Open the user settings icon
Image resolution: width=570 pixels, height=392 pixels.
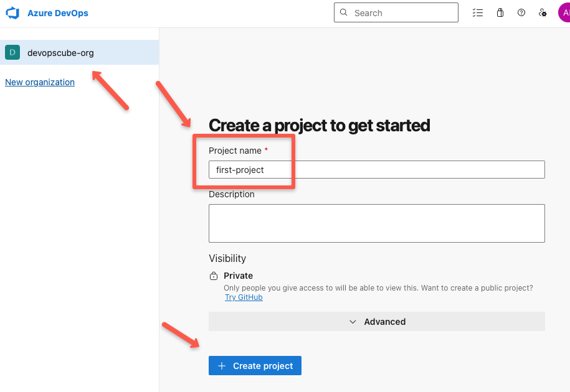coord(542,12)
